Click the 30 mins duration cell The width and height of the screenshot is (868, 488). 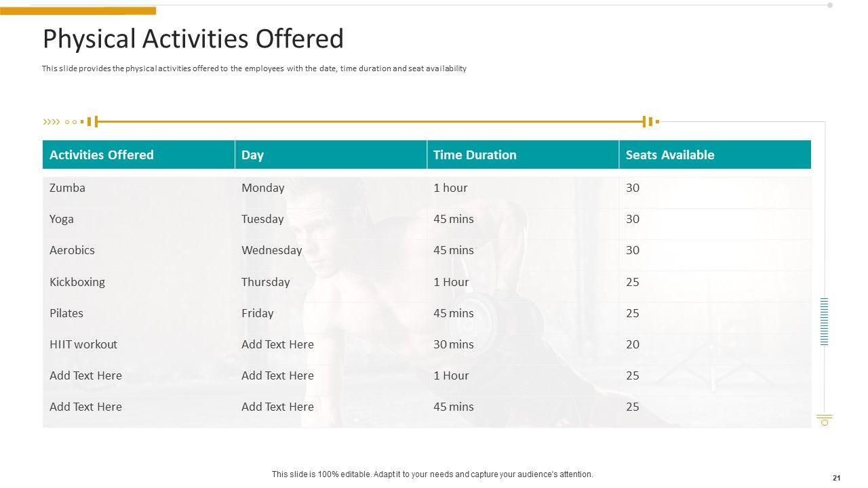(454, 344)
